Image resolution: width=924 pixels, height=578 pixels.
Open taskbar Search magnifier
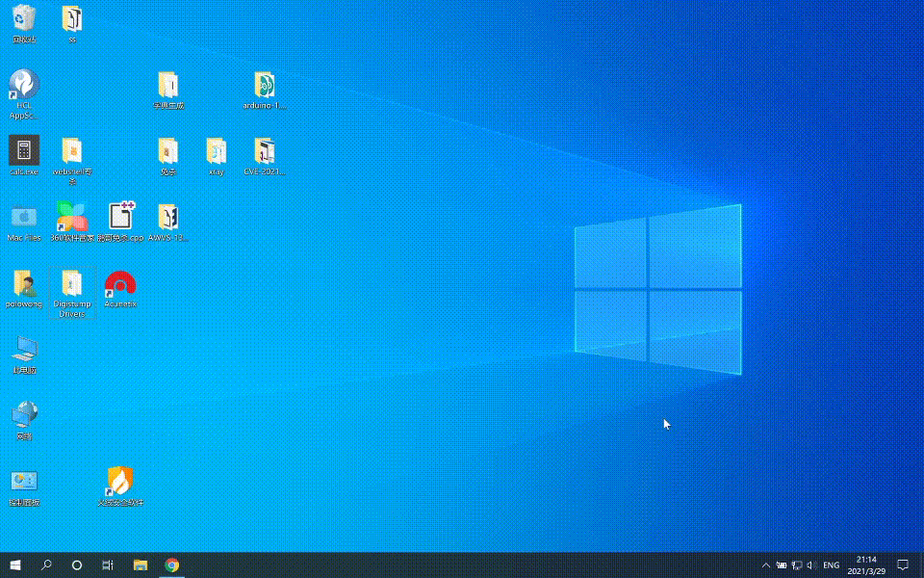click(46, 565)
